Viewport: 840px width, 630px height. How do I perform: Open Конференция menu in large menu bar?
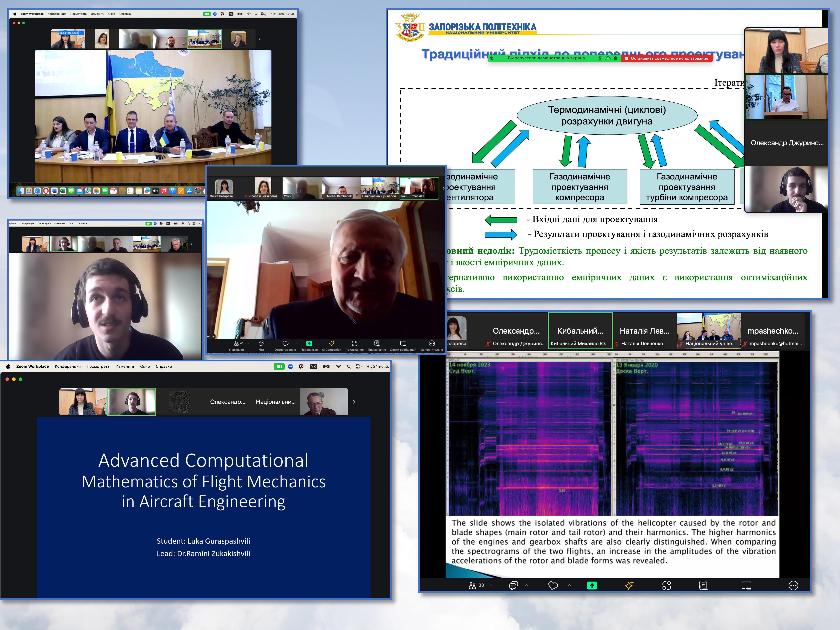point(68,366)
